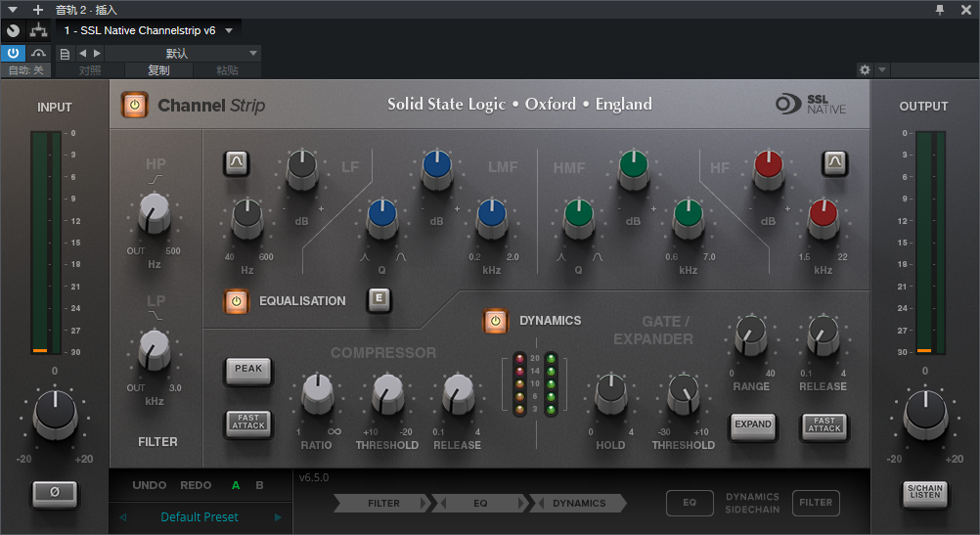This screenshot has height=535, width=980.
Task: Click the red HF frequency kHz knob
Action: click(824, 219)
